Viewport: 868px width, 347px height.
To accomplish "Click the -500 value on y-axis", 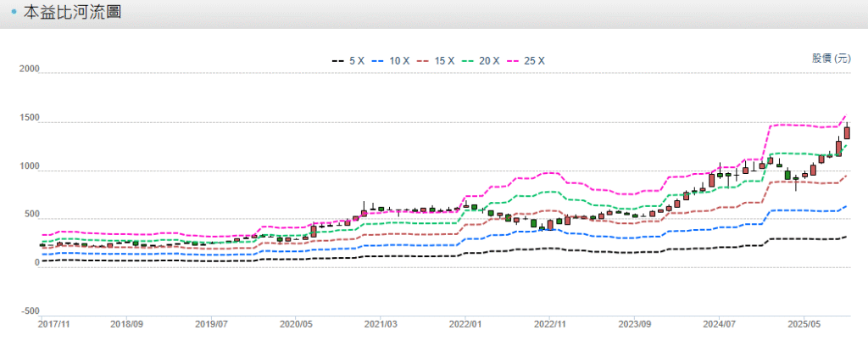I will pos(30,311).
